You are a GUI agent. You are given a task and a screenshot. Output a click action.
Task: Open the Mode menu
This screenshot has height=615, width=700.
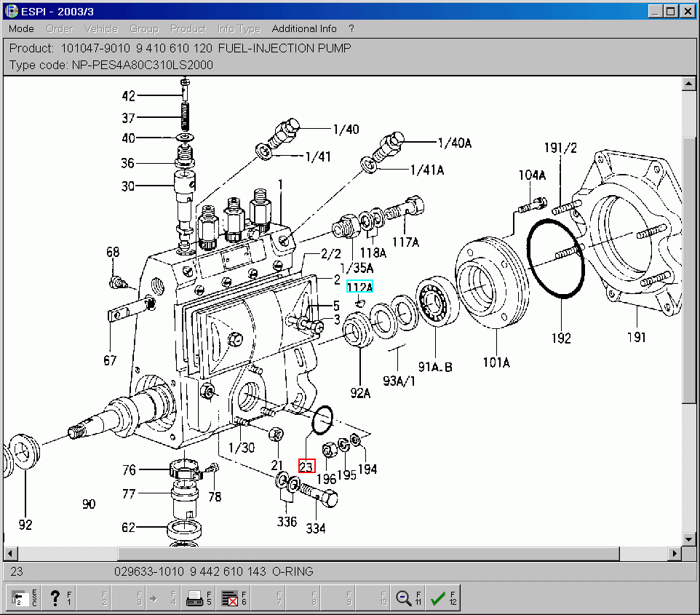21,28
